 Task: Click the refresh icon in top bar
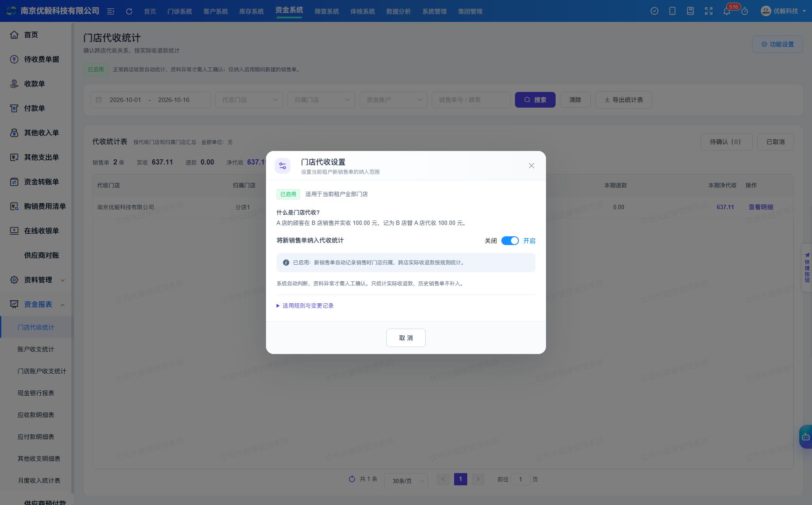point(129,11)
